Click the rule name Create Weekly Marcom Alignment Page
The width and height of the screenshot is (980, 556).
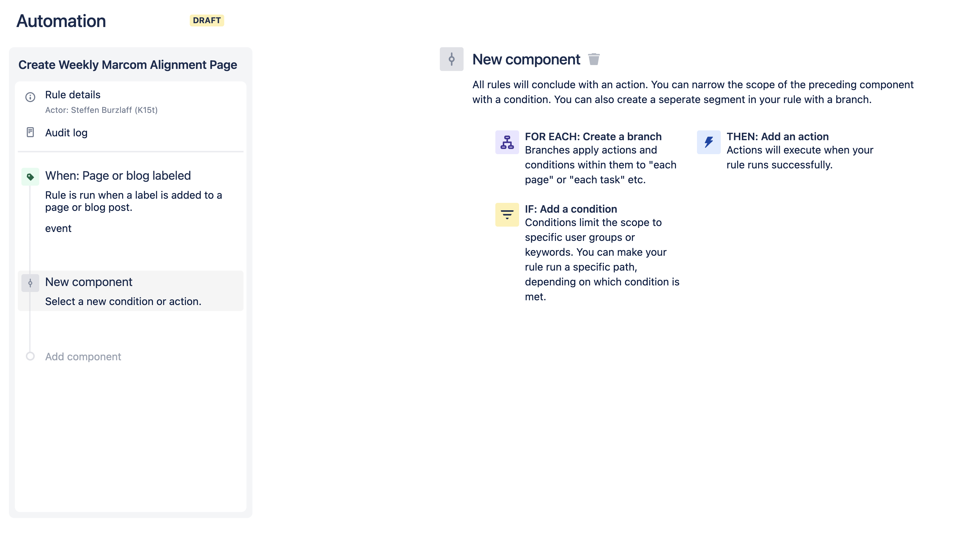(127, 64)
